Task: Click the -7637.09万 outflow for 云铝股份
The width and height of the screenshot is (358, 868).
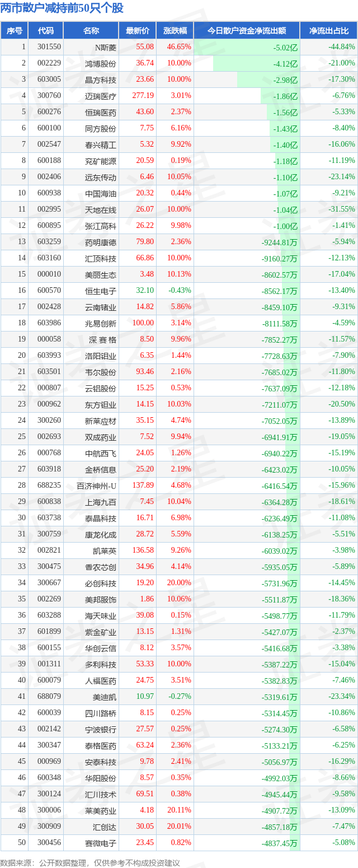Action: tap(280, 389)
